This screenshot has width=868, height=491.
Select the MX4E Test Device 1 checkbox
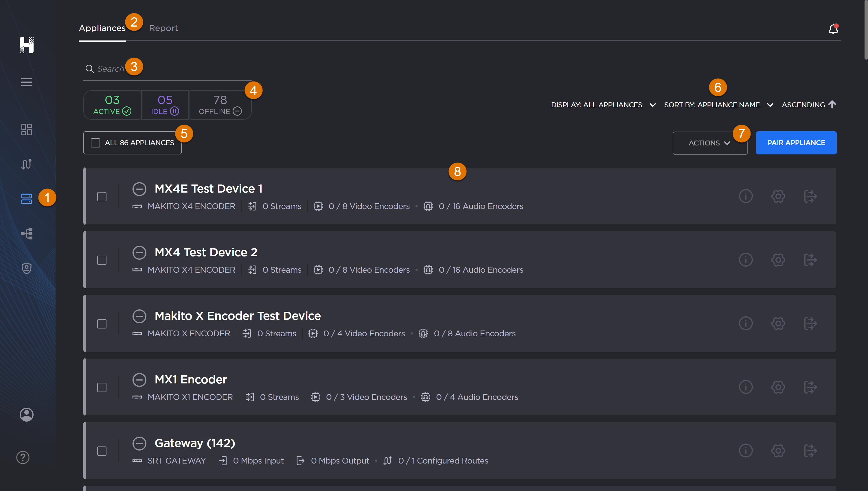coord(102,197)
